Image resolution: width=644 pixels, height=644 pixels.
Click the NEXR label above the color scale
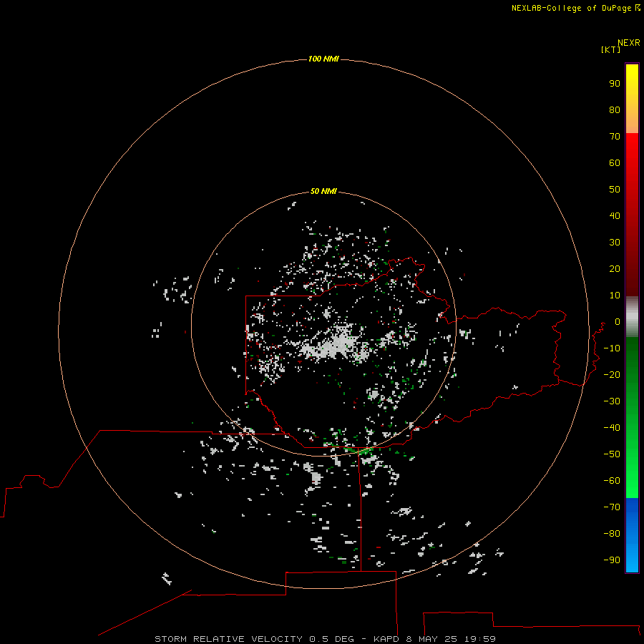629,43
